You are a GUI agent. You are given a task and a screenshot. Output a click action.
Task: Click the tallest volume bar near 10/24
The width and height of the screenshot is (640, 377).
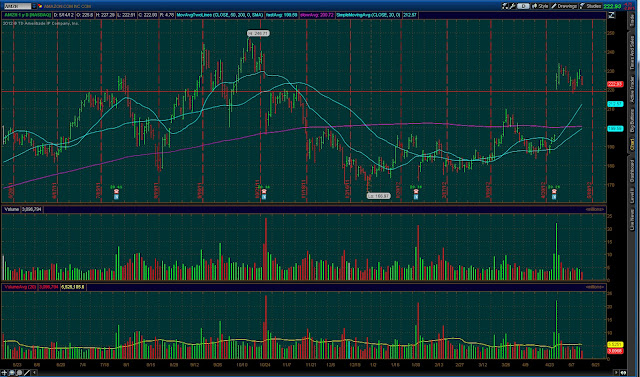pos(266,249)
